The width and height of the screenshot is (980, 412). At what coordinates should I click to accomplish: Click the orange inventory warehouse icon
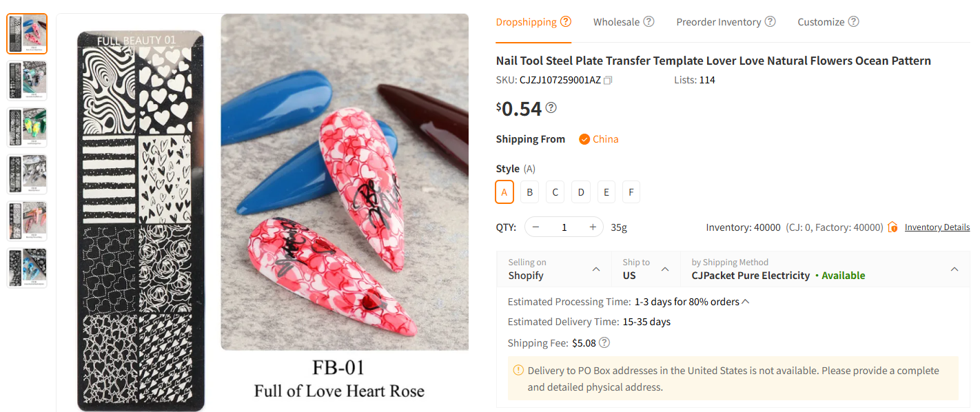pos(893,227)
